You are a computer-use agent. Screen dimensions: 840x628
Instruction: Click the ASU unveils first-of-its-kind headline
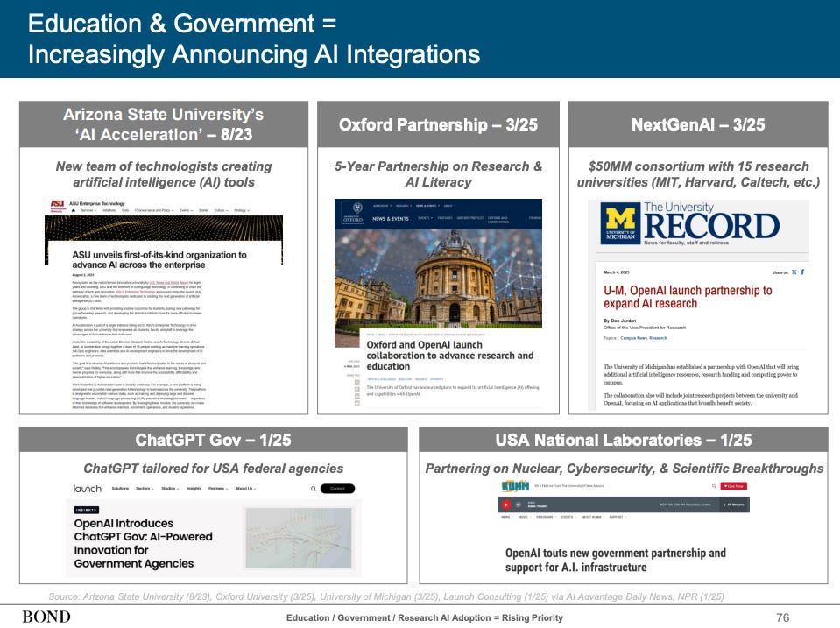(x=159, y=260)
